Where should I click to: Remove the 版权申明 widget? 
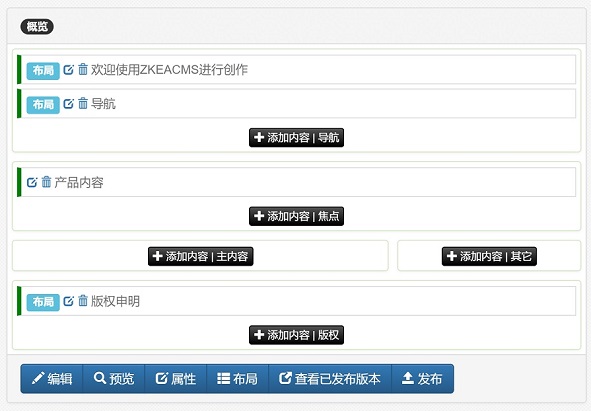(83, 301)
